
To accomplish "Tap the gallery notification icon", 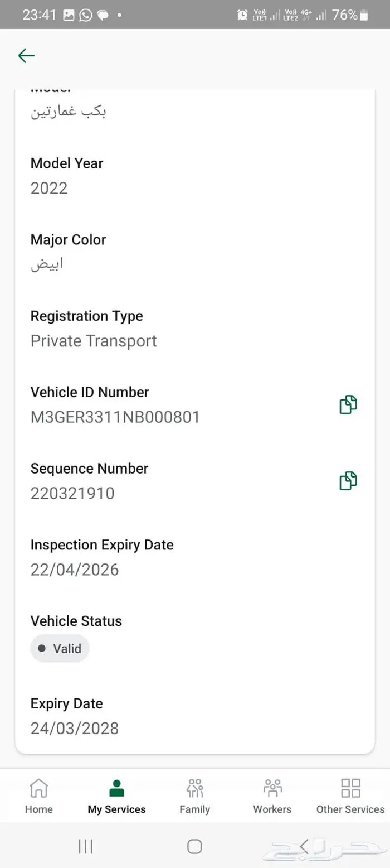I will [x=69, y=15].
